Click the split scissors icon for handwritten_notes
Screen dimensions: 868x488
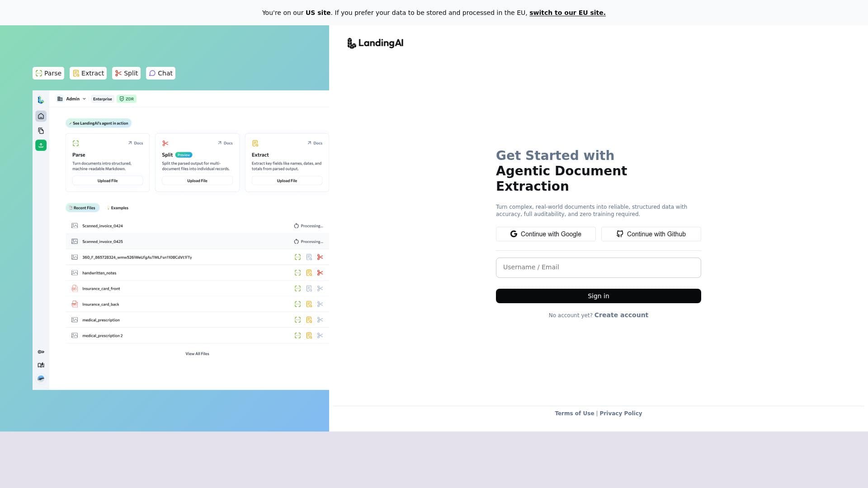[x=320, y=273]
